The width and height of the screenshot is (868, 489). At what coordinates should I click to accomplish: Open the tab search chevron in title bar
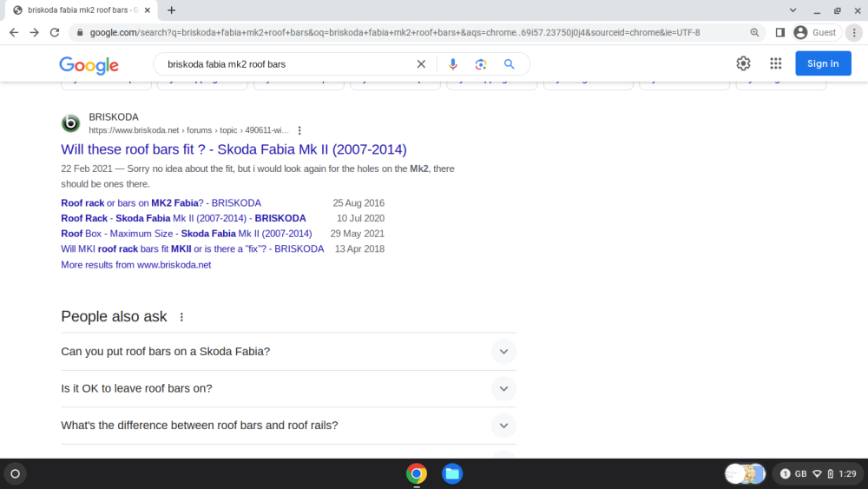[x=792, y=10]
